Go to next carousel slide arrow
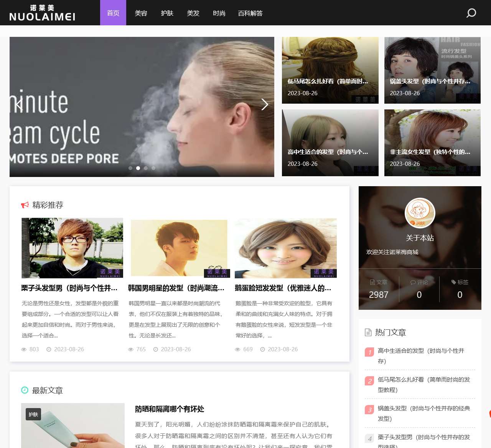491x448 pixels. click(264, 104)
